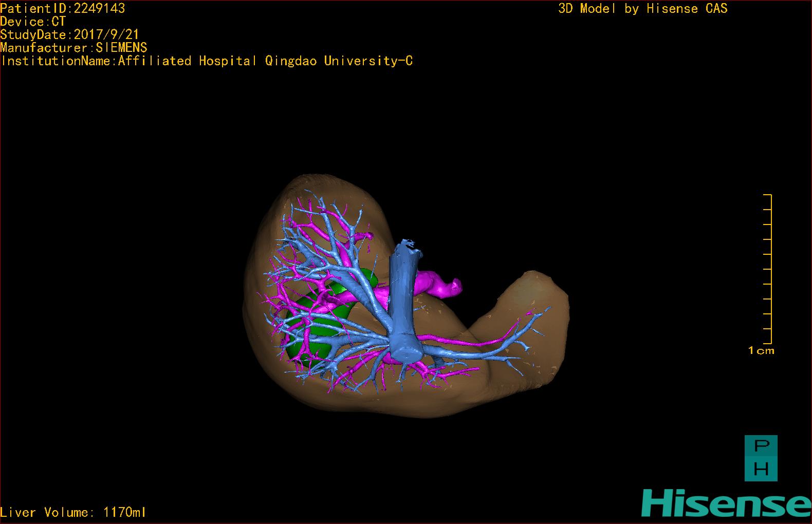Click the InstitutionName Affiliated Hospital text

(x=207, y=61)
